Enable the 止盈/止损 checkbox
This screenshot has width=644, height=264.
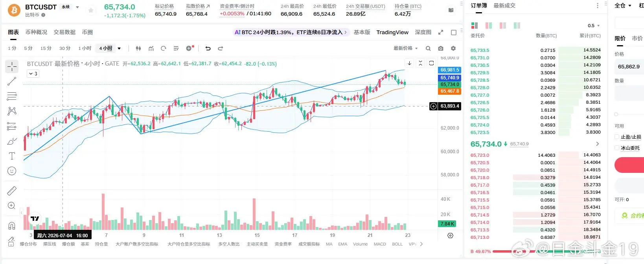(616, 137)
